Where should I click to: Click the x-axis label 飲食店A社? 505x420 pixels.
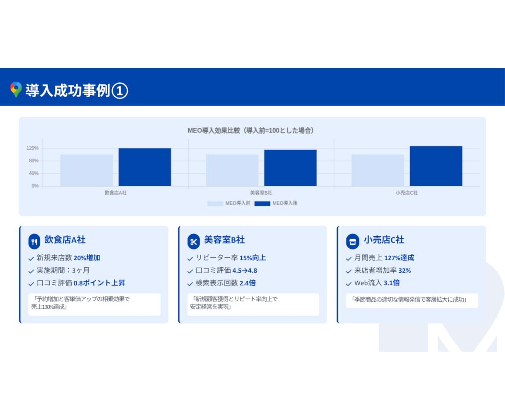click(x=115, y=193)
